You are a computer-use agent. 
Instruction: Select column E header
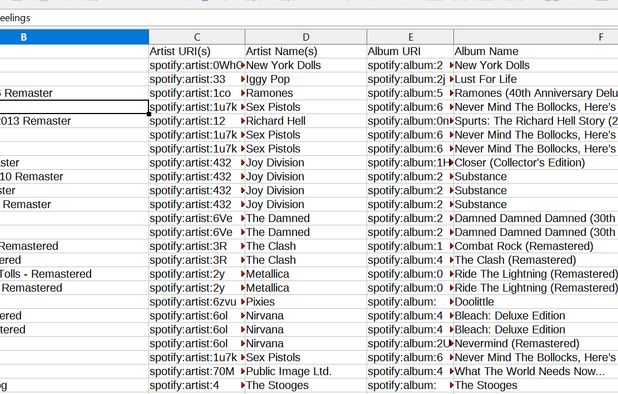click(x=410, y=37)
